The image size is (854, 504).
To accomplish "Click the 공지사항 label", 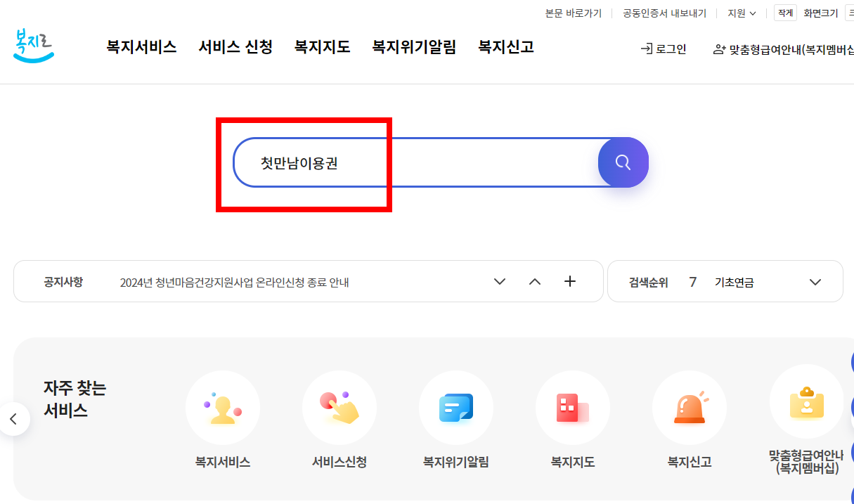I will tap(63, 282).
